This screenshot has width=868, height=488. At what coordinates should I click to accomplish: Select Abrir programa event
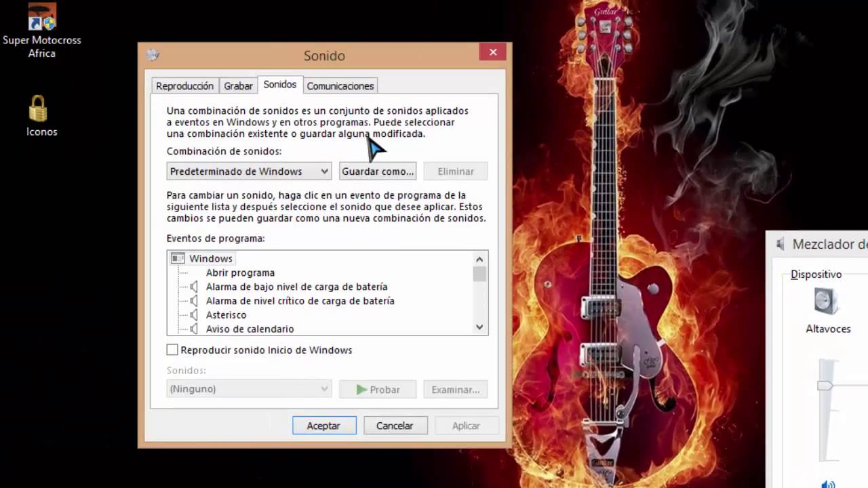(x=240, y=272)
